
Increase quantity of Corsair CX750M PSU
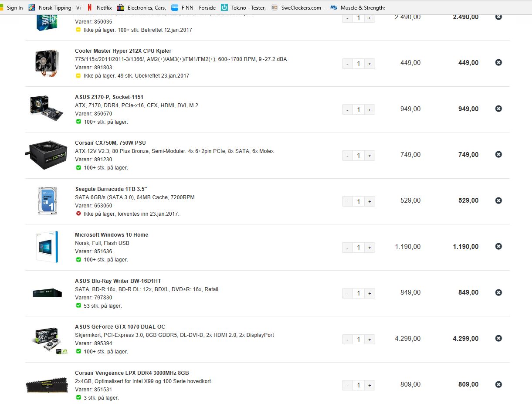pyautogui.click(x=369, y=156)
